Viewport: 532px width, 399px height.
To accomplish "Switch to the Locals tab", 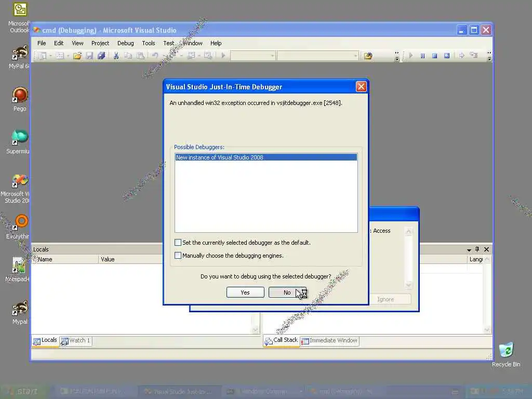I will (45, 341).
